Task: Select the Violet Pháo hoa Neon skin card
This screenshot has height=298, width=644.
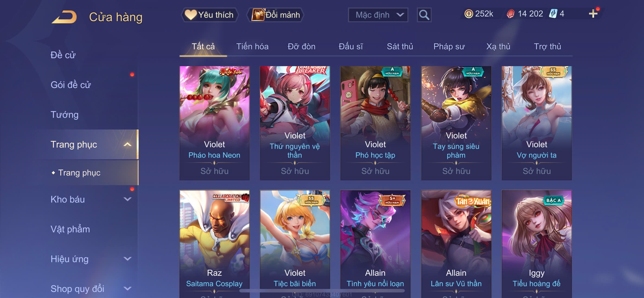Action: tap(214, 123)
